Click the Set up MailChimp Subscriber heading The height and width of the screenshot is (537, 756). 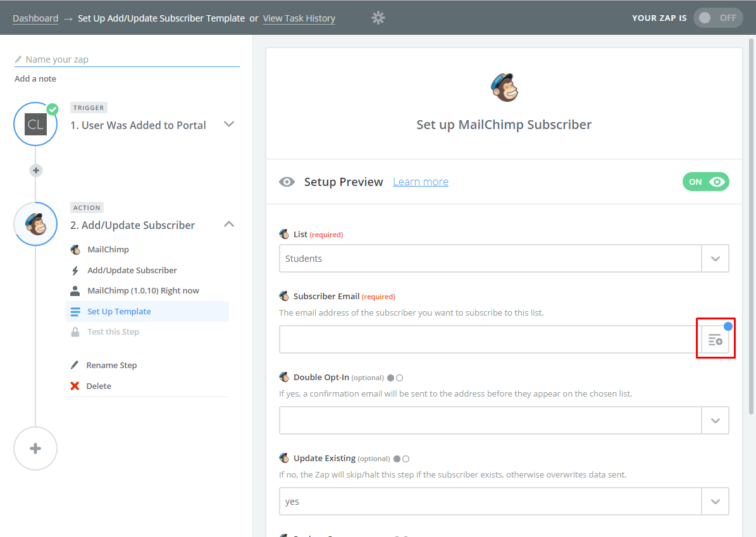pyautogui.click(x=504, y=125)
